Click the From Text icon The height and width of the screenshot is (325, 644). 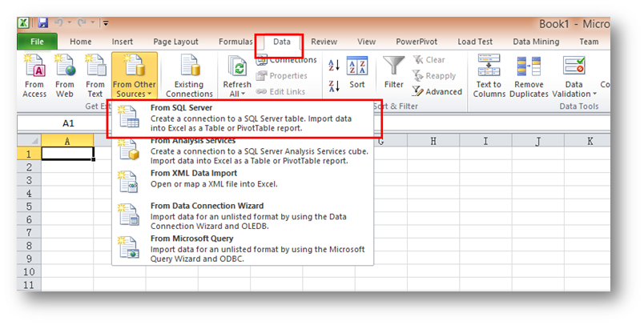[x=95, y=66]
